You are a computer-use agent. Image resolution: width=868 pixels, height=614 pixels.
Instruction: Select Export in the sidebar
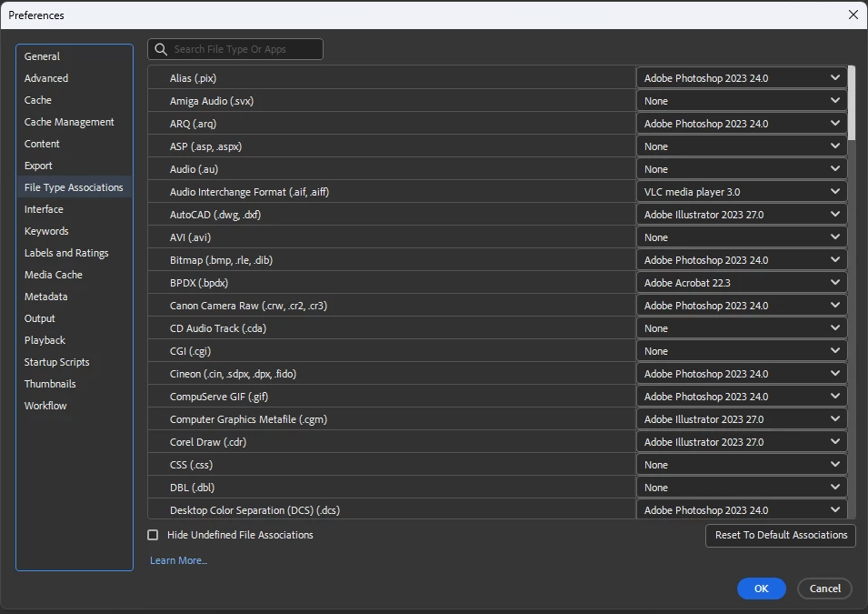click(38, 166)
